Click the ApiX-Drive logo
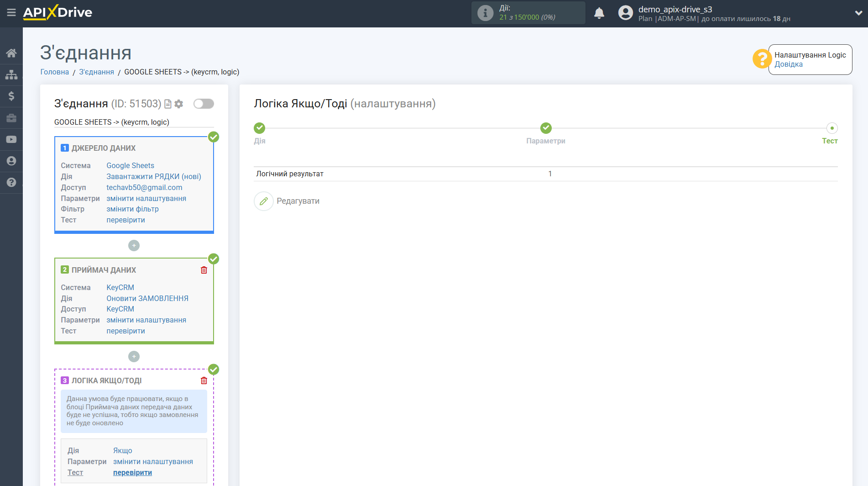Image resolution: width=868 pixels, height=486 pixels. click(x=58, y=12)
